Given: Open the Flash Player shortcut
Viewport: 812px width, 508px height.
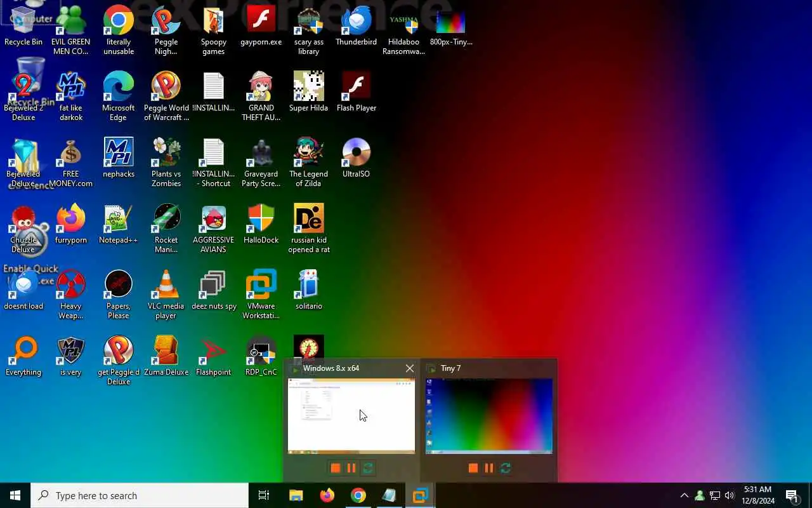Looking at the screenshot, I should 356,91.
